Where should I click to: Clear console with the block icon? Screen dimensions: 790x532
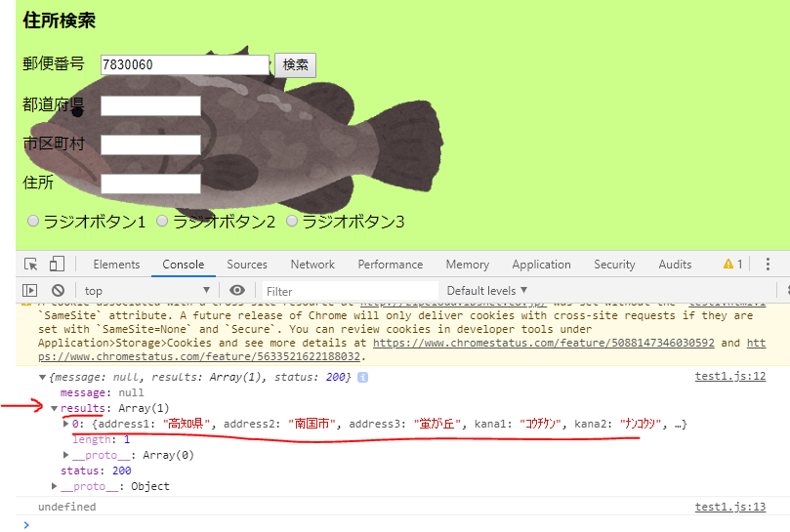[x=58, y=290]
